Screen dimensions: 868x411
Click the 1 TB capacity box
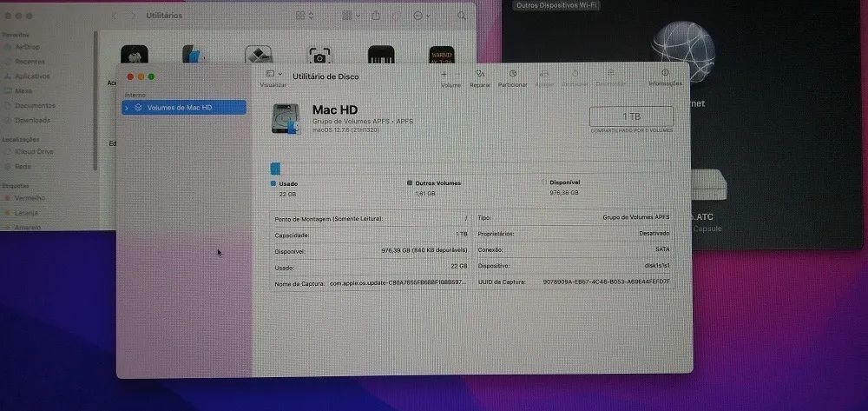[x=632, y=116]
